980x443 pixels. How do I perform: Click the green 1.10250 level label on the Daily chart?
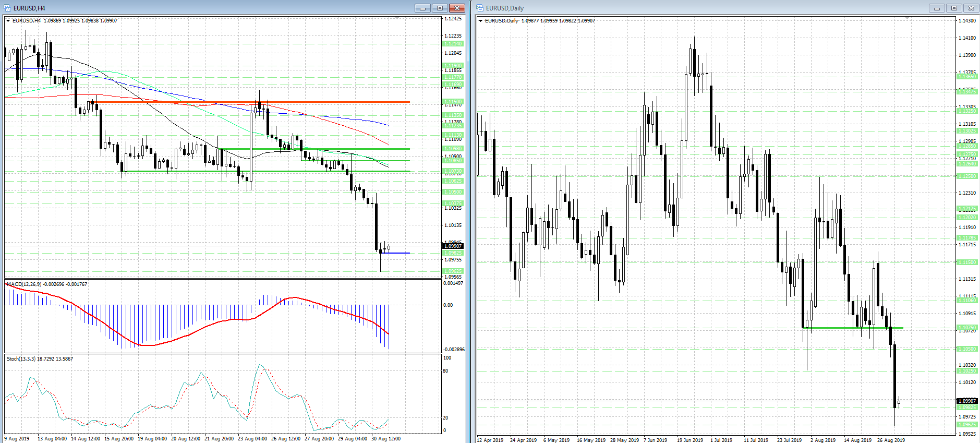967,371
